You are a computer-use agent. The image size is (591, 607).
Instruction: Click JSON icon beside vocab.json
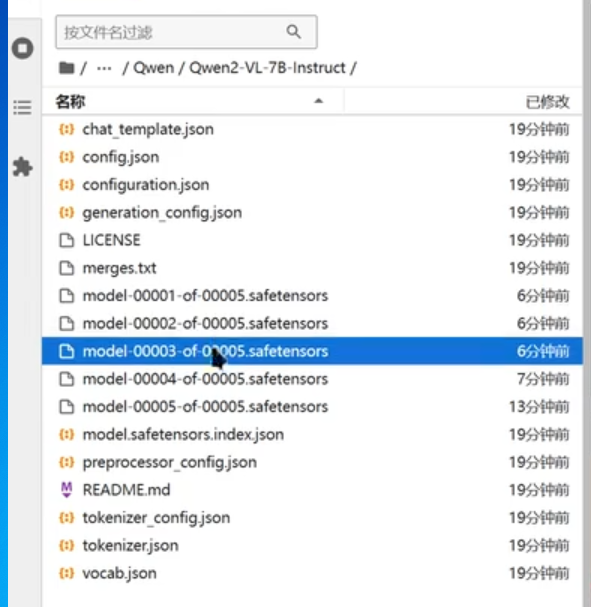point(67,573)
